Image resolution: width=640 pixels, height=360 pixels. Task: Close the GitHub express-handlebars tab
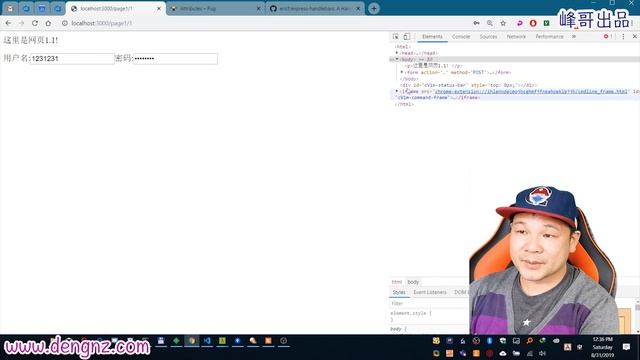point(358,8)
